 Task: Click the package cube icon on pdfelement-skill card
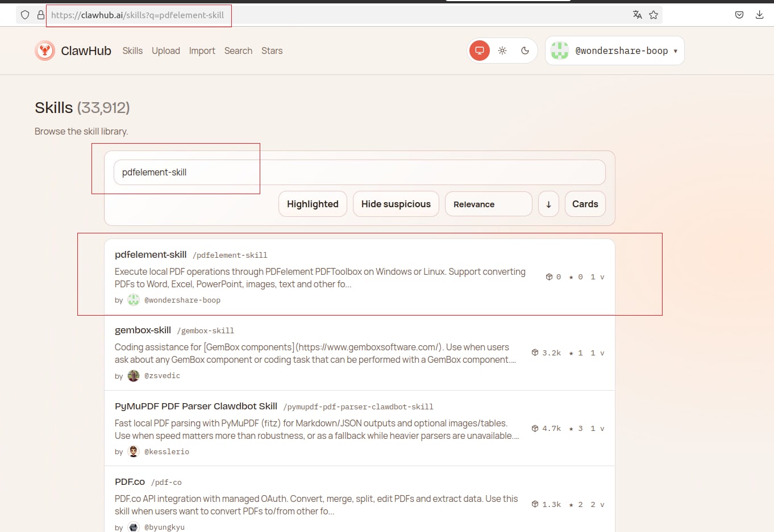point(550,277)
